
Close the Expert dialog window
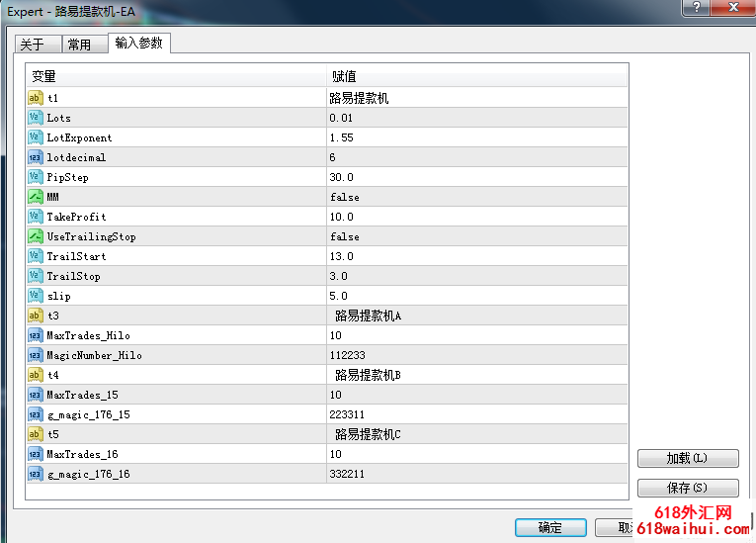coord(734,7)
